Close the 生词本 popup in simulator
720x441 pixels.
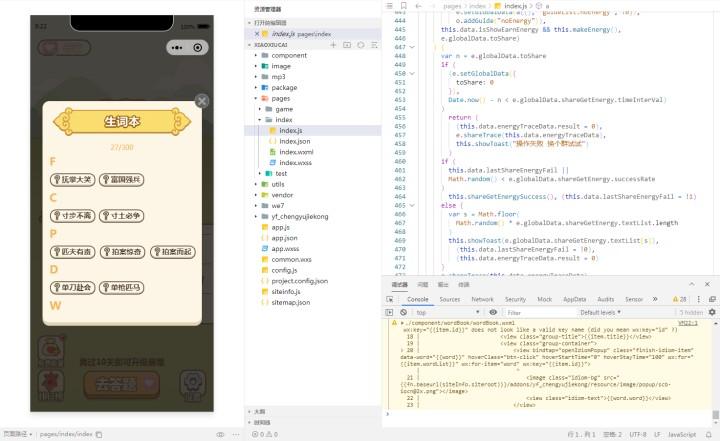(202, 101)
